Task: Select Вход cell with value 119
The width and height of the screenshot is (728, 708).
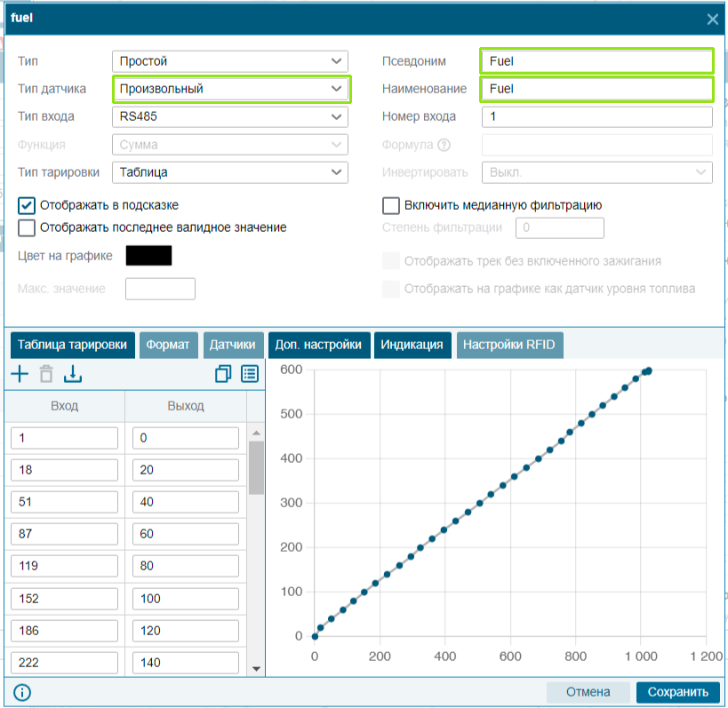Action: pos(64,566)
